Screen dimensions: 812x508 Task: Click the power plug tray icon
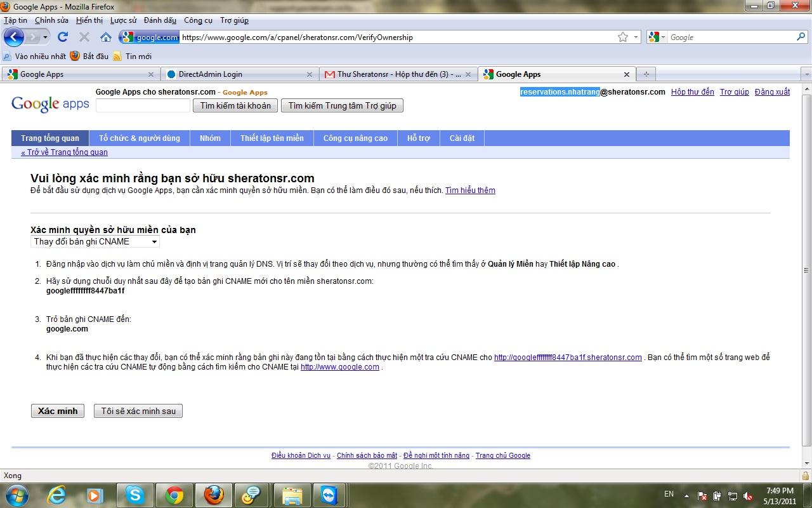(717, 496)
